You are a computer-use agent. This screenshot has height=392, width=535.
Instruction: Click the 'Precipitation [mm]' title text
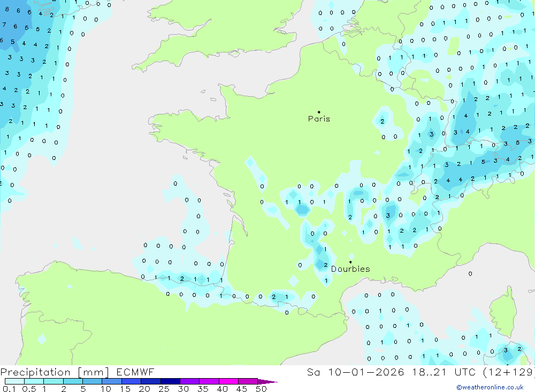[55, 372]
